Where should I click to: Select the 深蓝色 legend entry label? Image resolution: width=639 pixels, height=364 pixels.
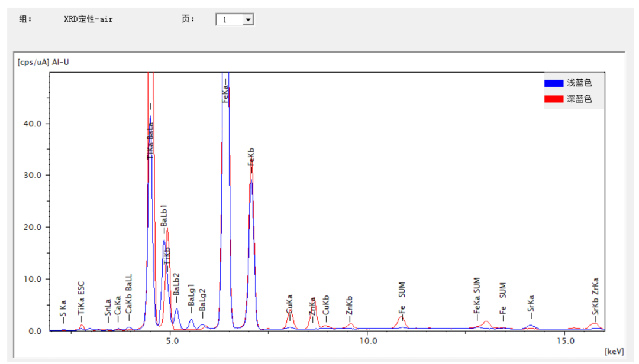coord(579,99)
